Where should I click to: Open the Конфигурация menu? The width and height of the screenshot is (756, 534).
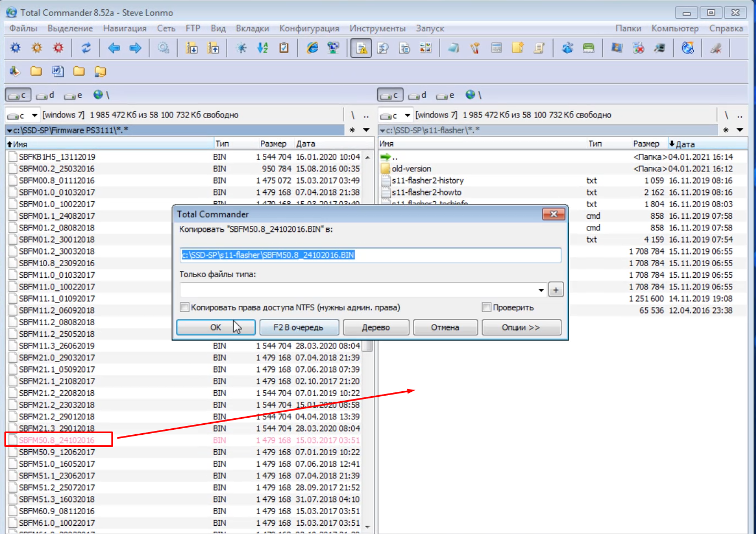(309, 28)
